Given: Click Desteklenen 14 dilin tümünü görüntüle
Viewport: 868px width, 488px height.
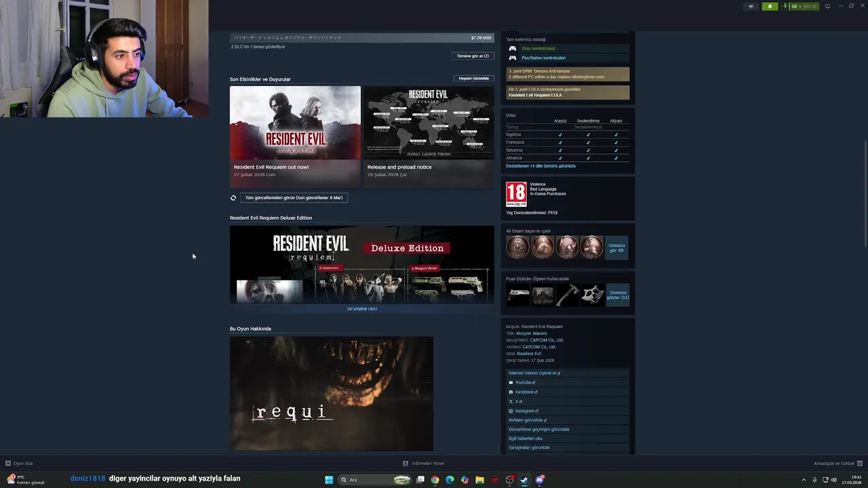Looking at the screenshot, I should (540, 166).
